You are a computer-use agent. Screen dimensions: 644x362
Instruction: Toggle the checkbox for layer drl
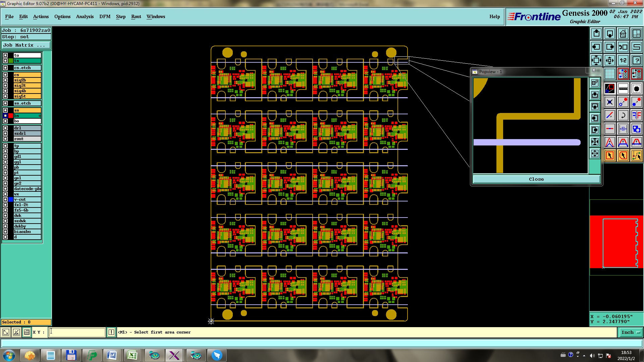pos(5,128)
